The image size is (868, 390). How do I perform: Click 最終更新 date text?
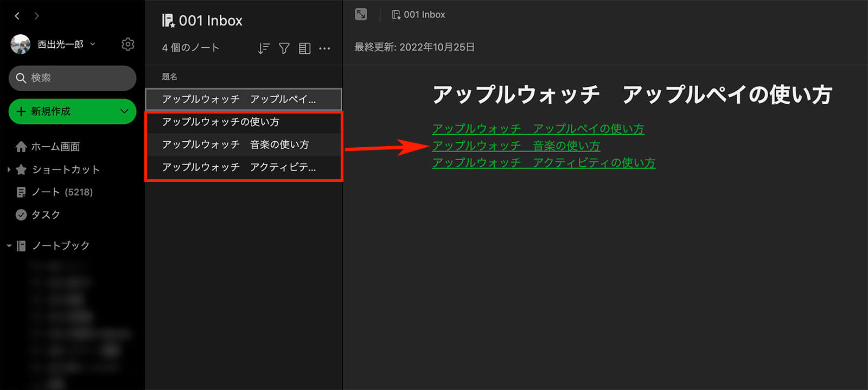click(x=414, y=47)
